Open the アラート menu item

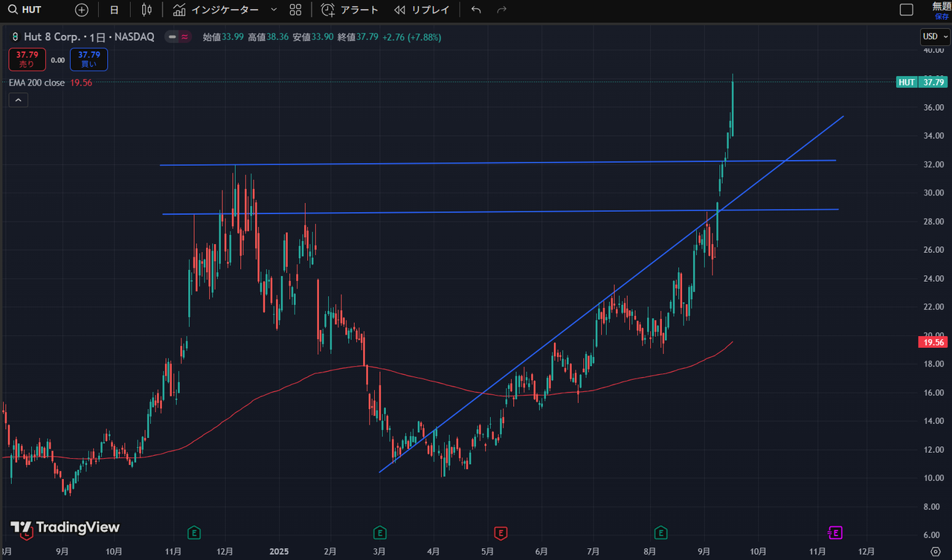point(350,10)
